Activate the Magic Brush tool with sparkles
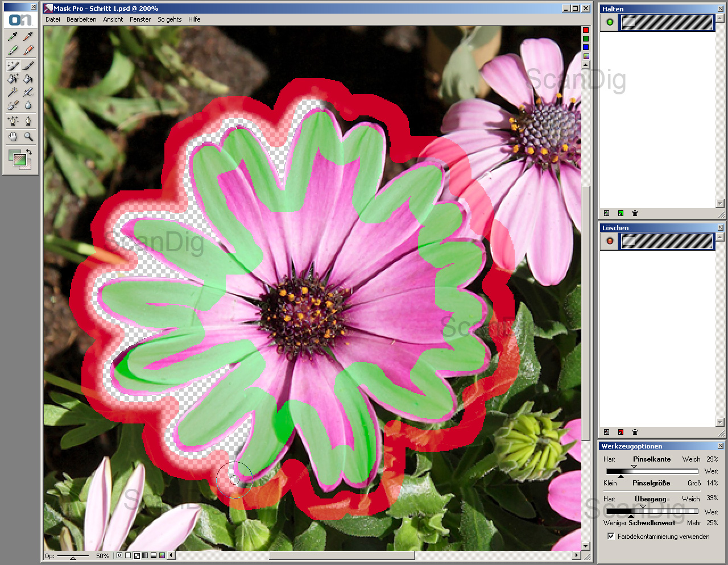Screen dimensions: 728x565 (13, 65)
